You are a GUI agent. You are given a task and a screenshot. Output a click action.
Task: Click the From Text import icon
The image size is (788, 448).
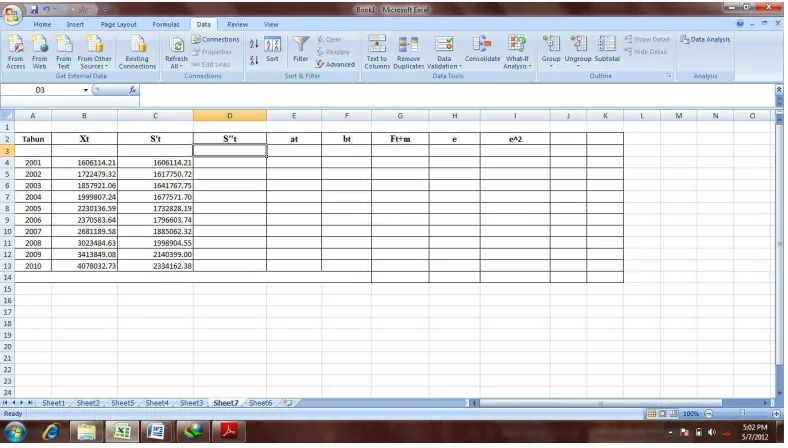point(64,52)
